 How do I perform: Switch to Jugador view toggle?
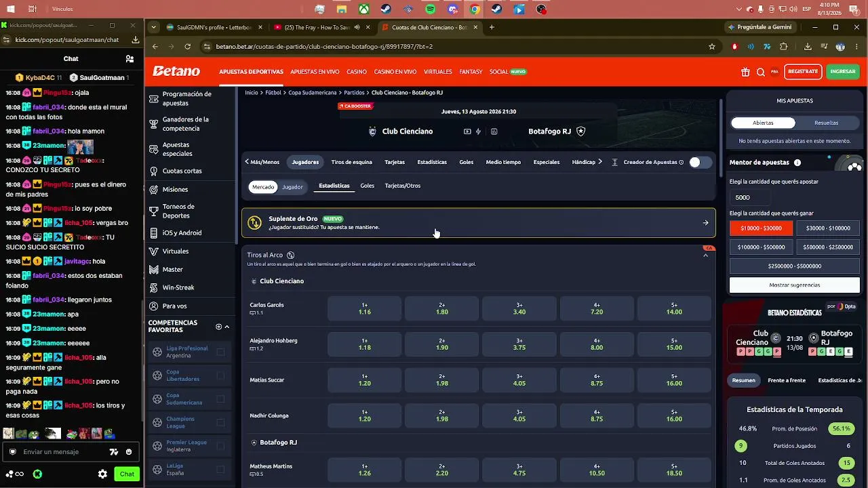coord(292,187)
